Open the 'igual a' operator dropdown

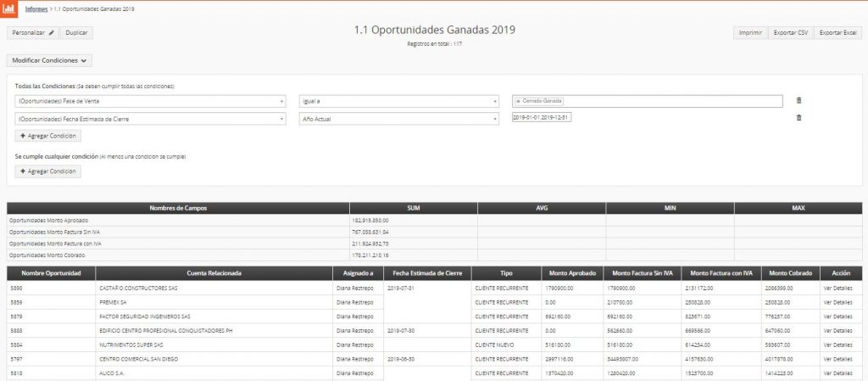(398, 101)
